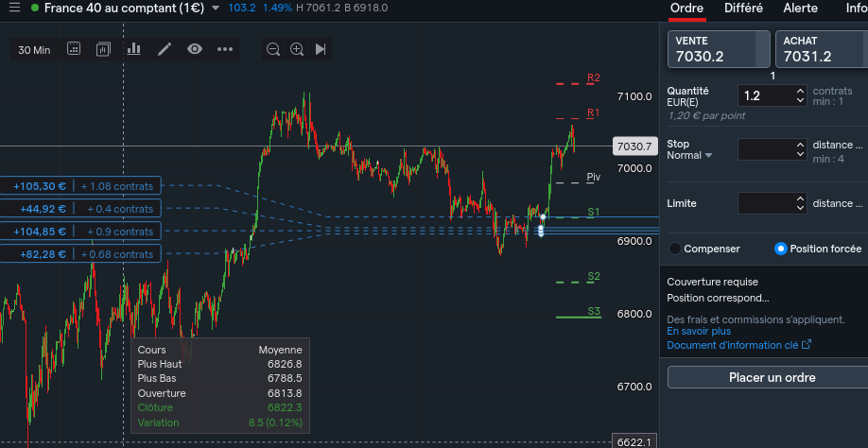This screenshot has width=868, height=448.
Task: Click the Couverture requise text
Action: [712, 282]
